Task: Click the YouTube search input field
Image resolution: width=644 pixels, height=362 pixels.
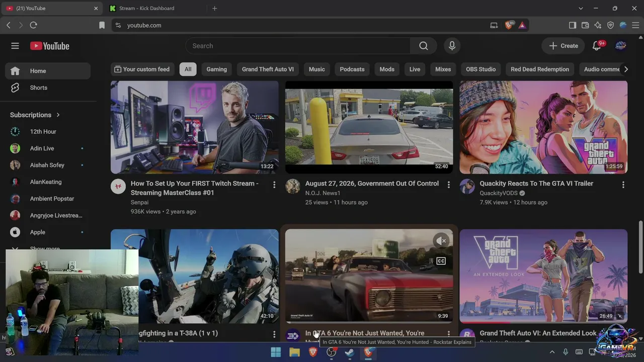Action: (298, 46)
